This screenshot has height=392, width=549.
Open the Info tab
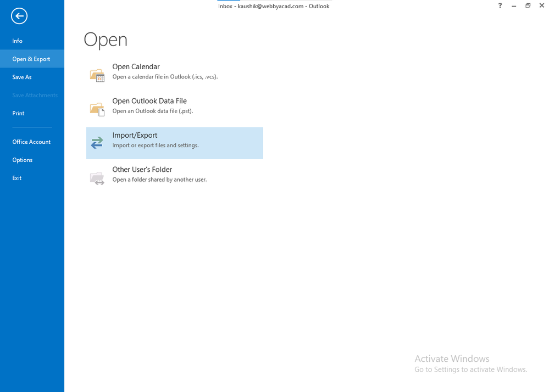(x=32, y=41)
